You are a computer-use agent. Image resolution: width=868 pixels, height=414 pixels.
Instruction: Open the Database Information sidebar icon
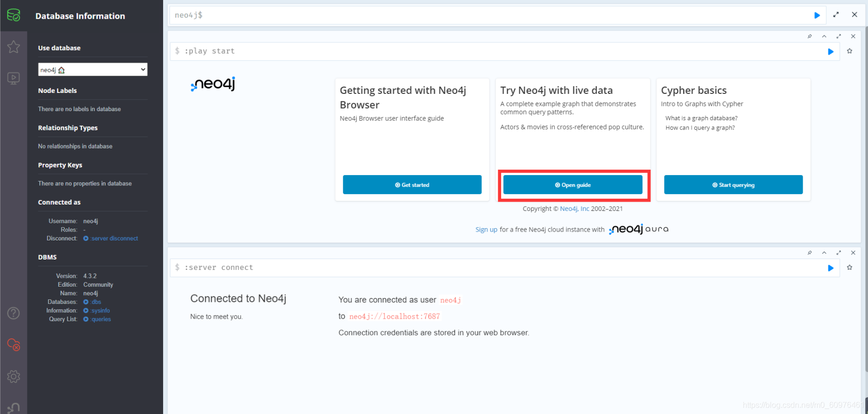(x=14, y=15)
